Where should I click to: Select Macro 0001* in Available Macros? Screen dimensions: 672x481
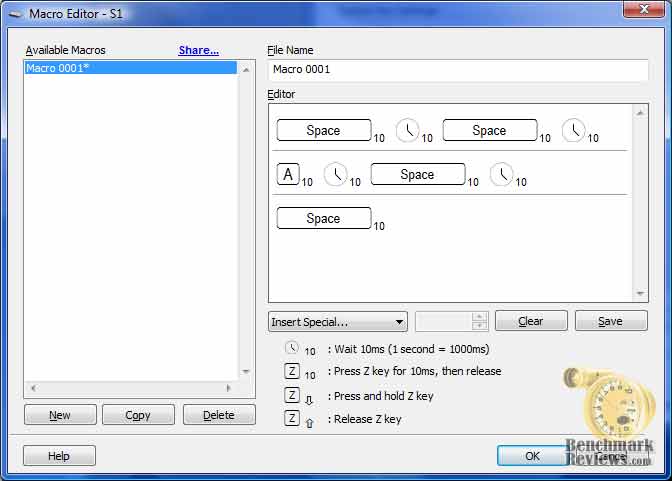pyautogui.click(x=131, y=68)
